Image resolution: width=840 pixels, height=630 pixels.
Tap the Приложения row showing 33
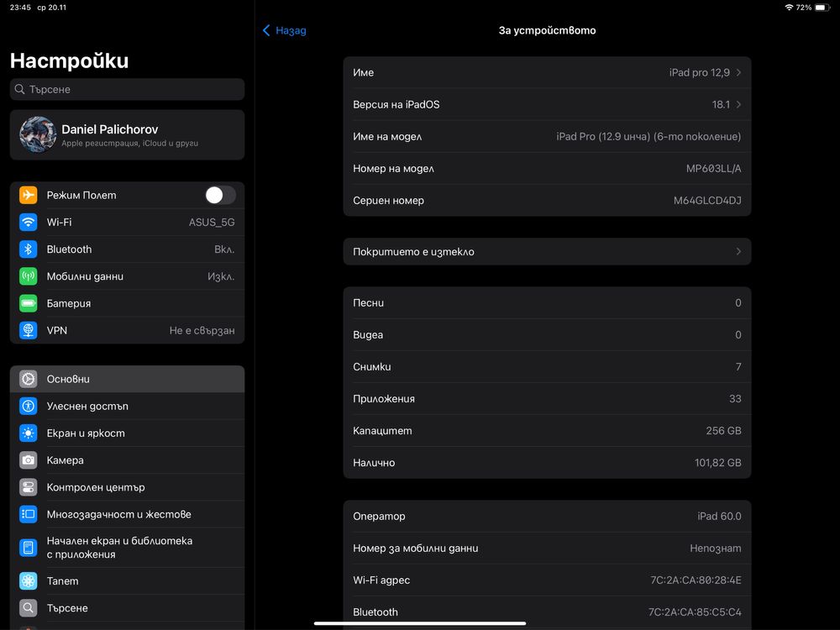[547, 398]
